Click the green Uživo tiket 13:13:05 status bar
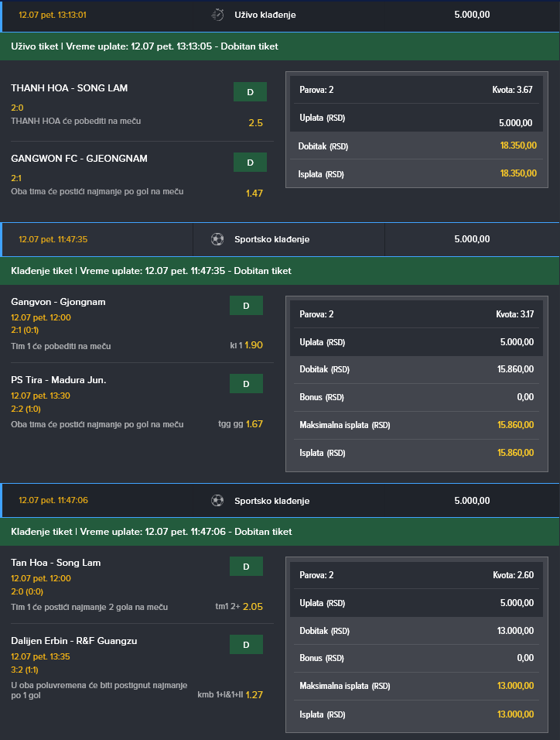This screenshot has height=740, width=560. (280, 46)
